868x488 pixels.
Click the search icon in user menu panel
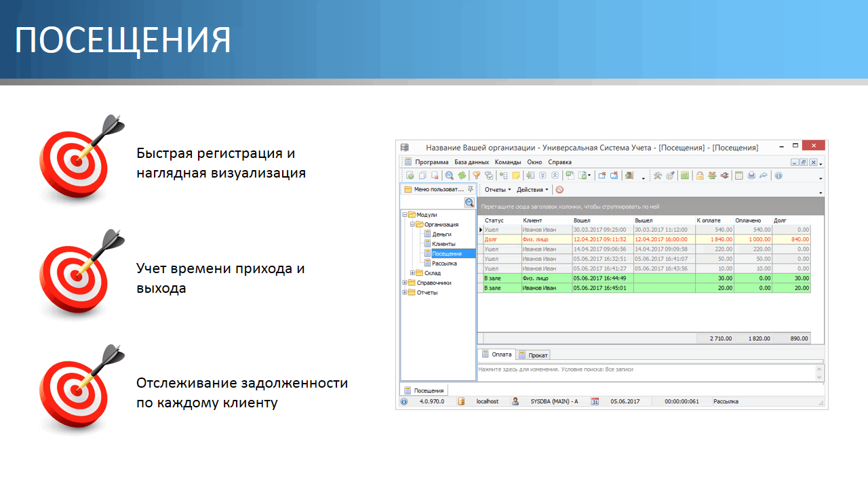(x=469, y=203)
